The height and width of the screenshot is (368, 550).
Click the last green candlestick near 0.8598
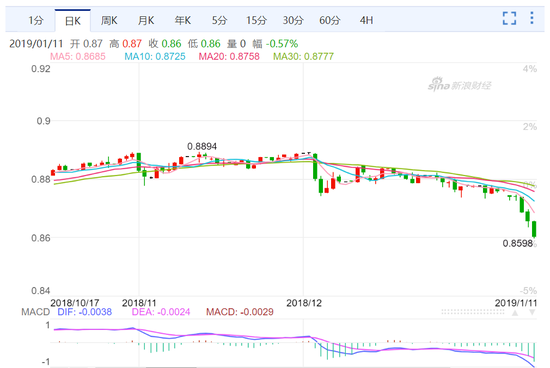click(534, 229)
